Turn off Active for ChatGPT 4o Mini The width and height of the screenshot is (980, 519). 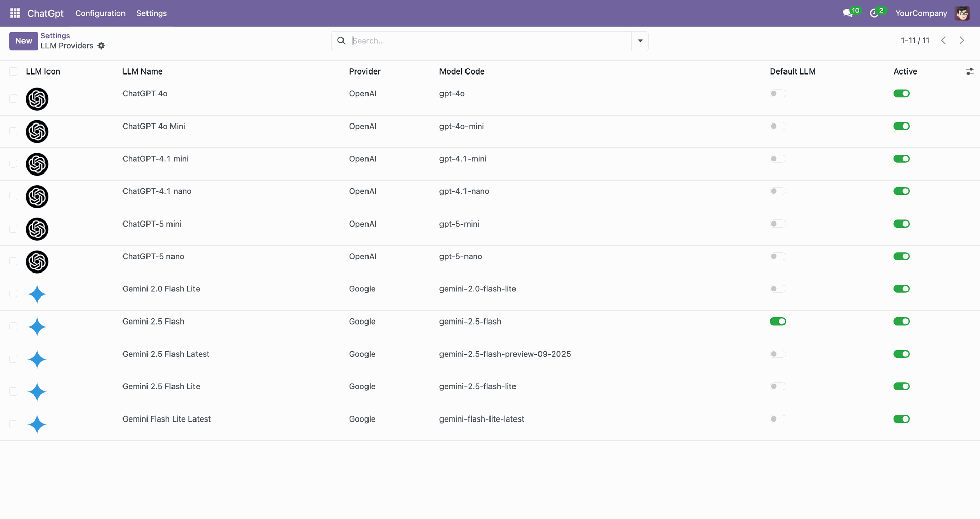901,127
